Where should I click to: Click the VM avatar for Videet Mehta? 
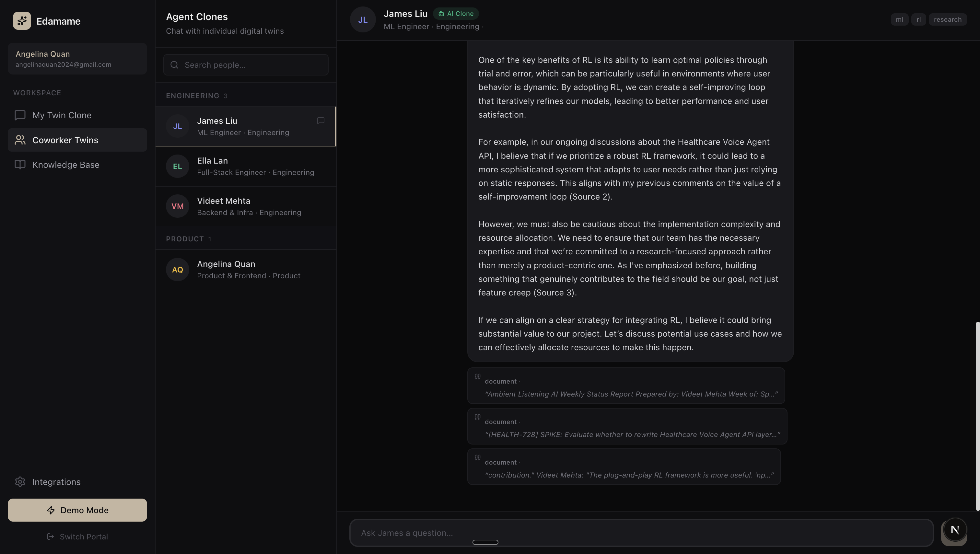[x=177, y=206]
